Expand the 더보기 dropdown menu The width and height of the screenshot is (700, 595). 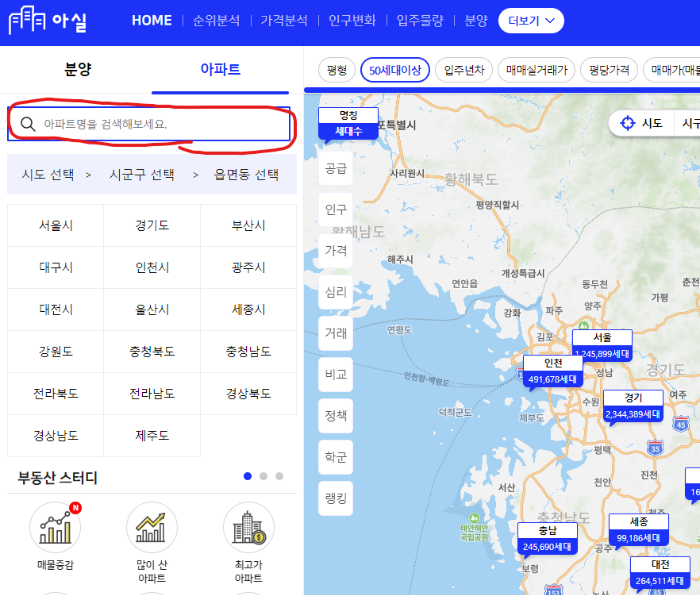point(531,21)
